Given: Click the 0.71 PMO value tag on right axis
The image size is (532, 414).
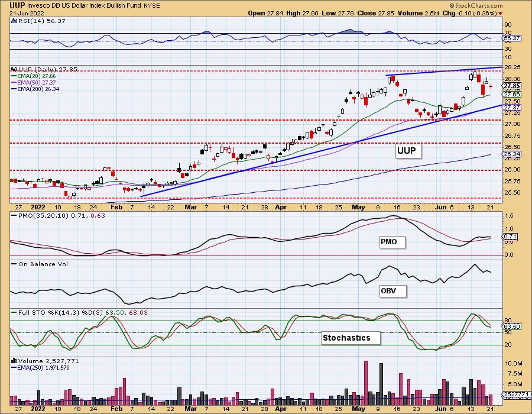Looking at the screenshot, I should [510, 237].
